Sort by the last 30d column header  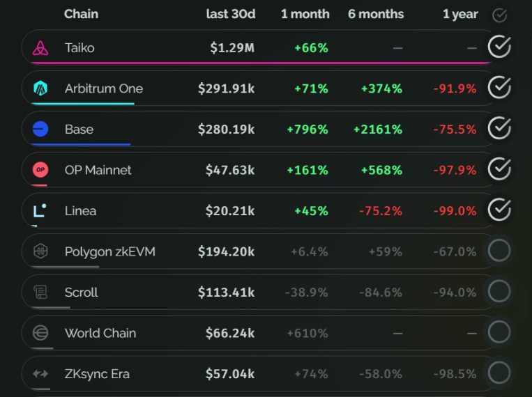(x=231, y=15)
